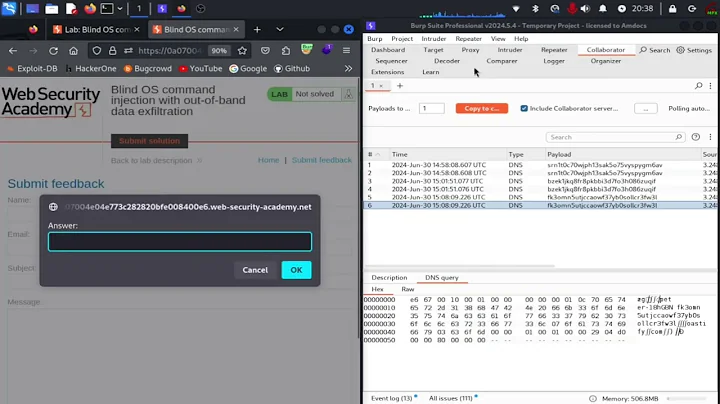Switch to Extensions tab
Viewport: 720px width, 404px height.
click(x=388, y=72)
